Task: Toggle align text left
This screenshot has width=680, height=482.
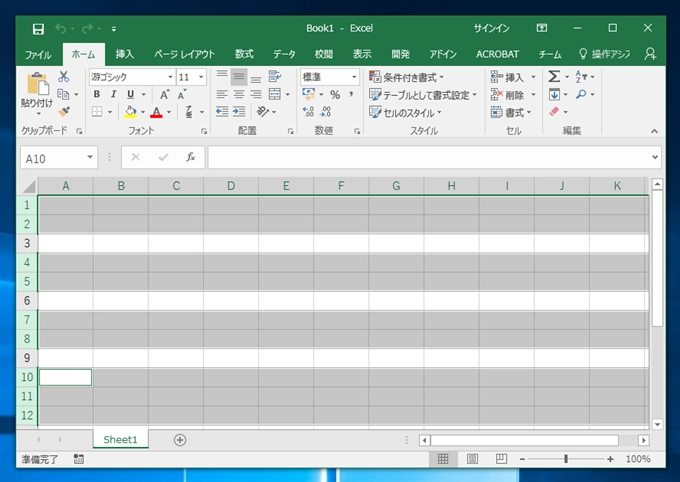Action: 222,94
